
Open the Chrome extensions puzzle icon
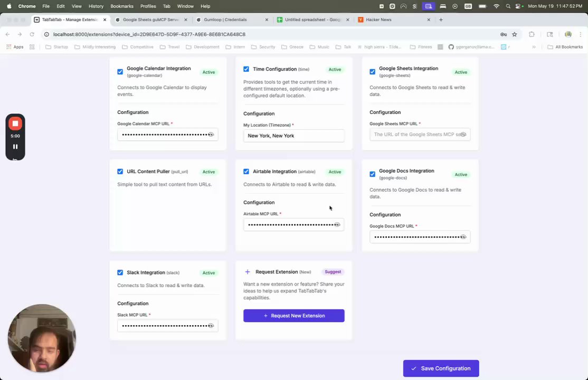click(532, 34)
